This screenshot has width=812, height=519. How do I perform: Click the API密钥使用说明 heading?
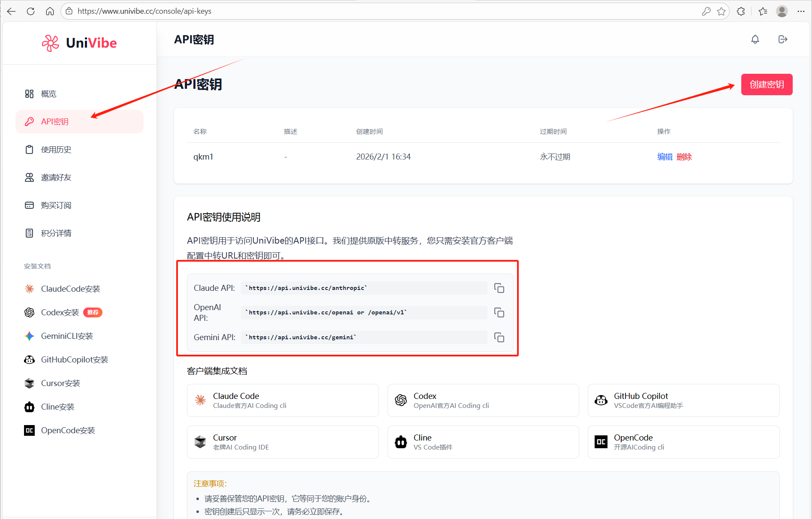pyautogui.click(x=223, y=217)
